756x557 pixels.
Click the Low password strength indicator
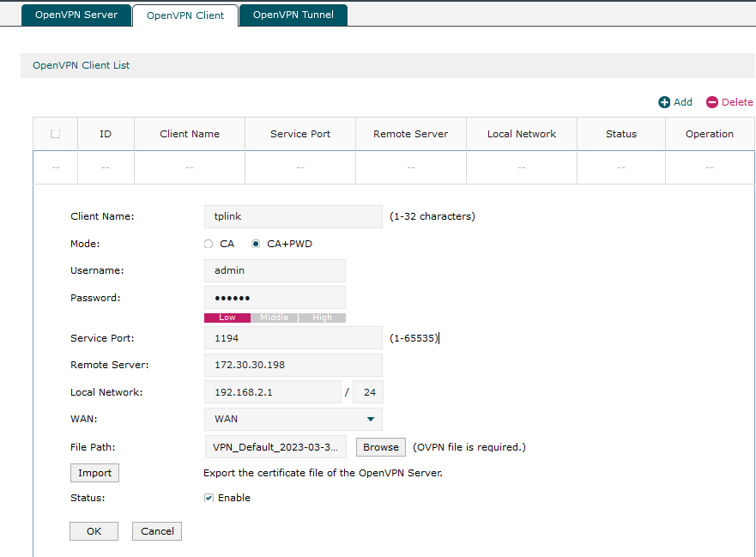coord(227,317)
